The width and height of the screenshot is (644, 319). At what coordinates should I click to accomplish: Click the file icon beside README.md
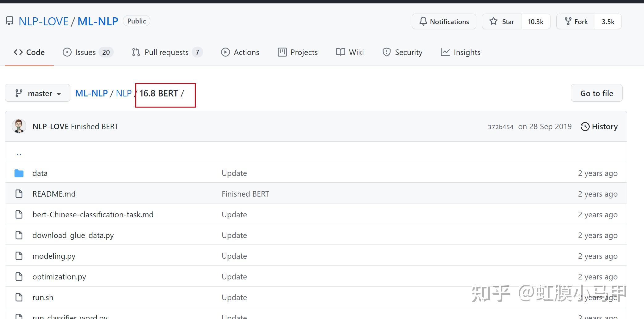[19, 194]
